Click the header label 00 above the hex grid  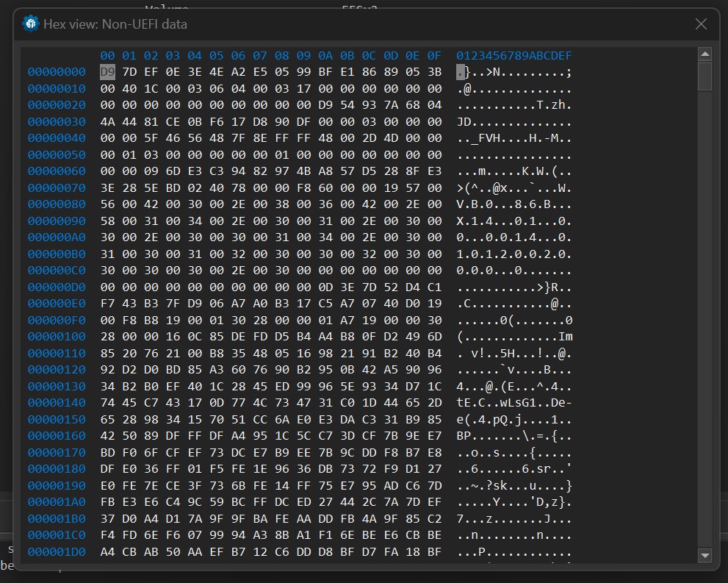coord(106,55)
